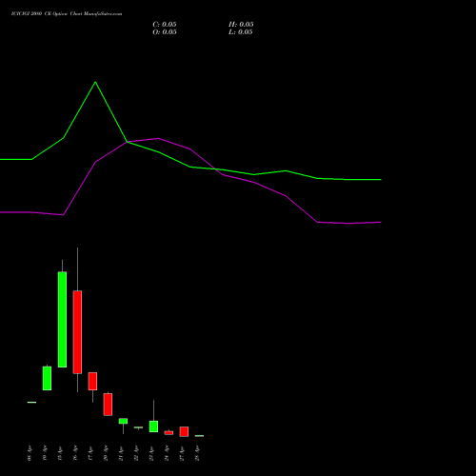
Task: Click the '08 Apr' date label
Action: click(x=30, y=453)
